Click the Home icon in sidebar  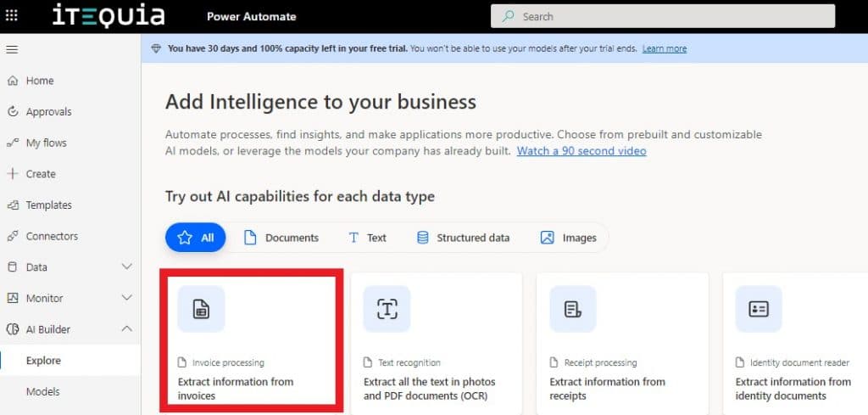(x=13, y=81)
